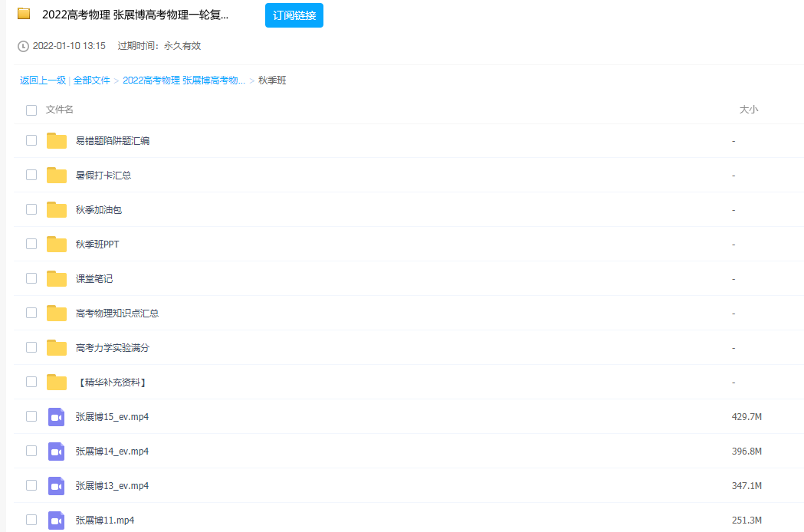Screen dimensions: 804x532
Task: Select the 张展博15_ev.mp4 video icon
Action: (x=57, y=416)
